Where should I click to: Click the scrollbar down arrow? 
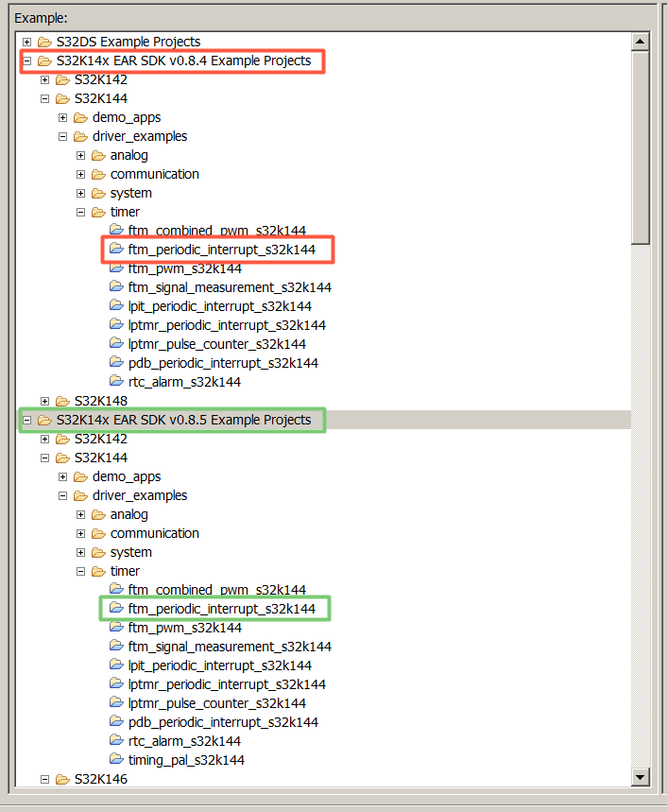tap(641, 777)
